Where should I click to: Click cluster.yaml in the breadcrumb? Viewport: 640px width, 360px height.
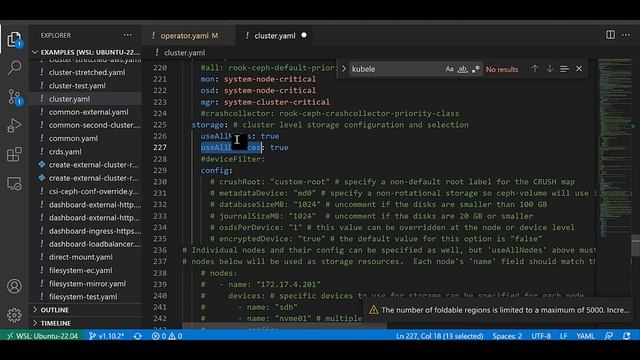[185, 53]
